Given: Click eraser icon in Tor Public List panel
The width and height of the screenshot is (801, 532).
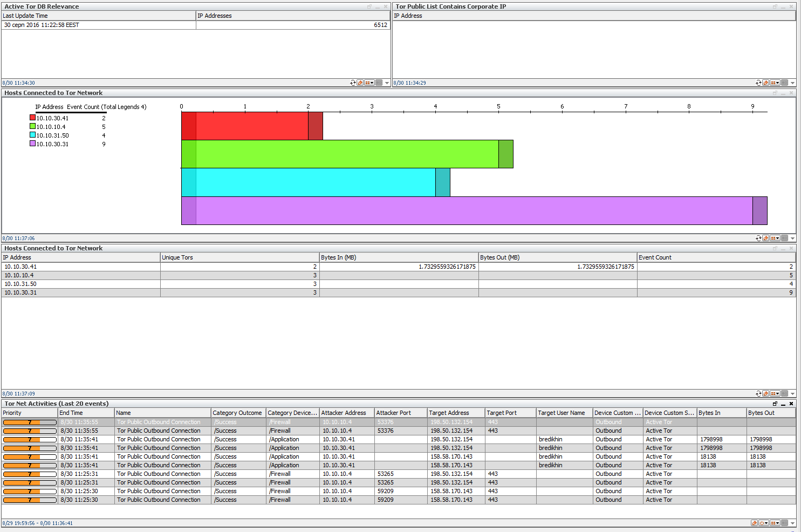Looking at the screenshot, I should click(x=765, y=83).
